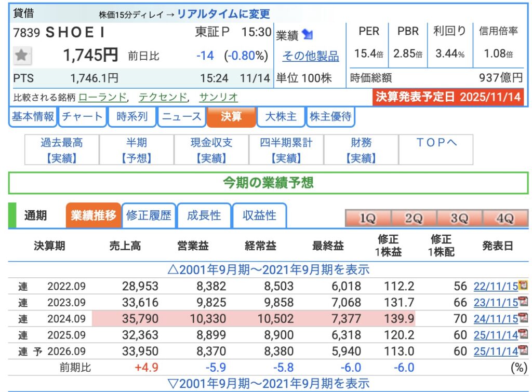The height and width of the screenshot is (392, 532).
Task: Open the 株主優待 tab
Action: click(330, 117)
